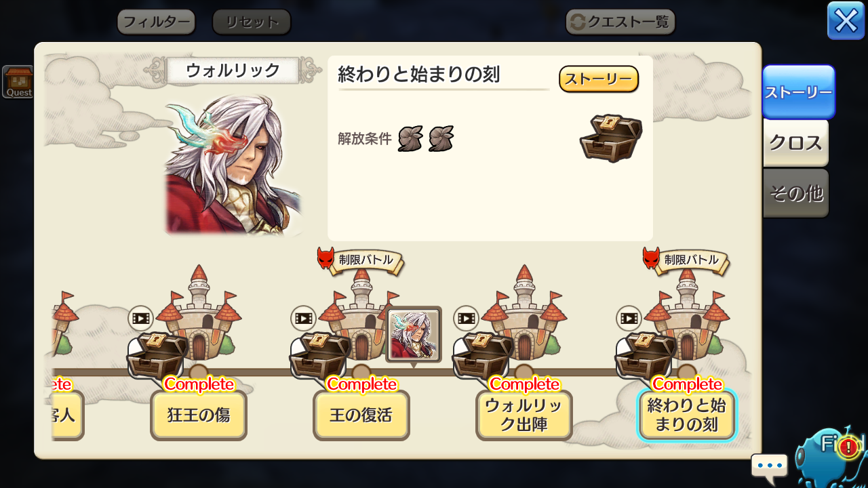Select the 王の復活 stage label

point(361,415)
